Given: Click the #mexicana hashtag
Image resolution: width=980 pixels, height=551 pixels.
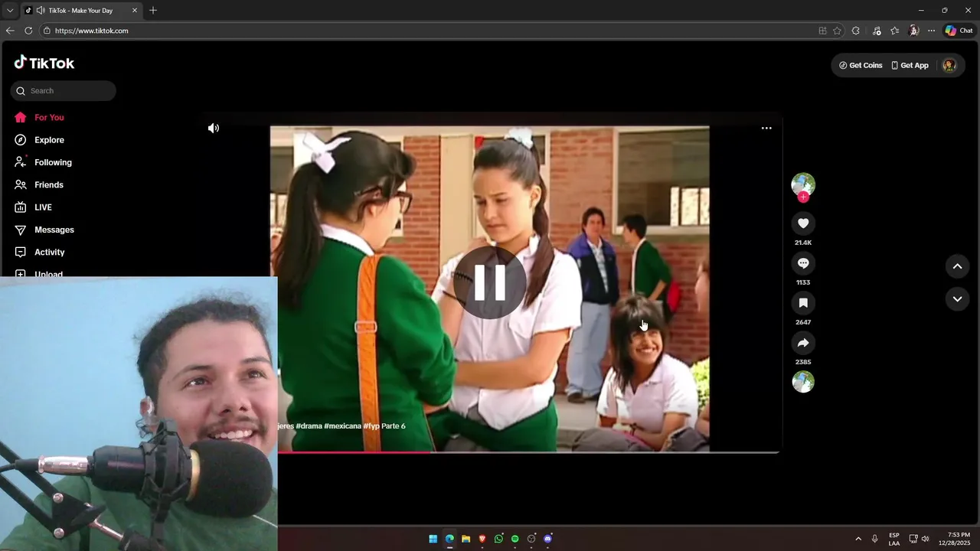Looking at the screenshot, I should [x=342, y=426].
